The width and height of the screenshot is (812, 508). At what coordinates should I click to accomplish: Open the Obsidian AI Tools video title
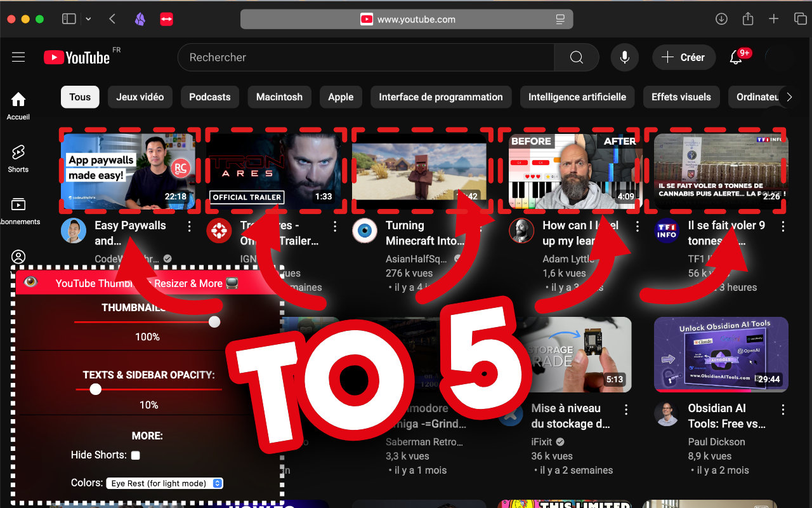click(727, 416)
